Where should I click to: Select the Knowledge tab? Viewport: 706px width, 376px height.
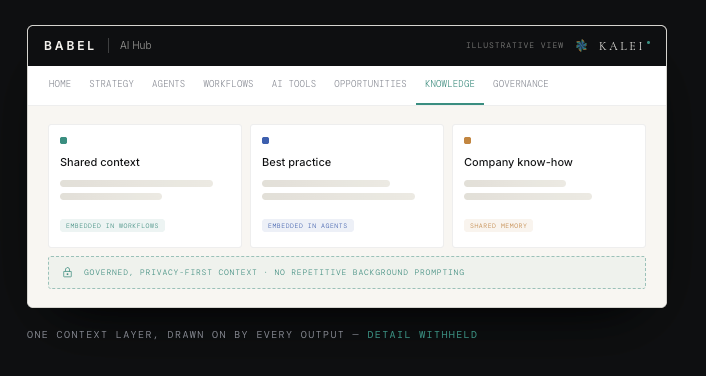point(450,84)
